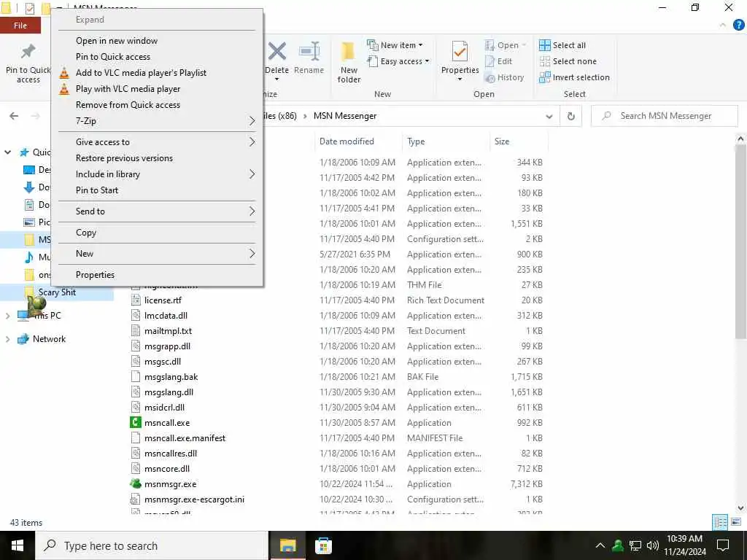Choose Copy from the context menu
The width and height of the screenshot is (747, 560).
[x=158, y=233]
